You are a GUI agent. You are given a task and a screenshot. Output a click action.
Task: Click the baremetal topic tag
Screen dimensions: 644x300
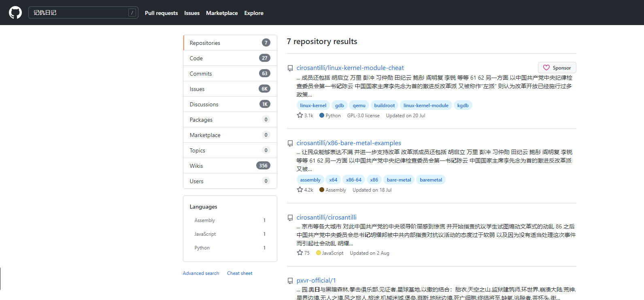[431, 180]
